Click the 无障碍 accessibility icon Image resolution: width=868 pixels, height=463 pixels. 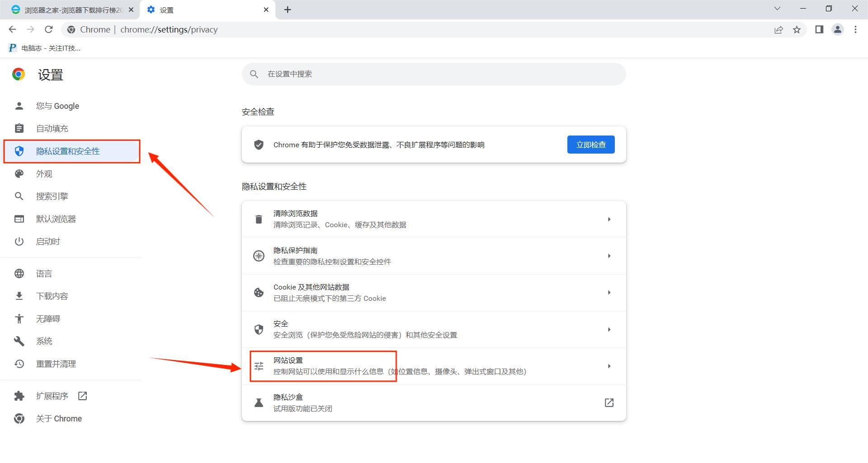(x=19, y=319)
